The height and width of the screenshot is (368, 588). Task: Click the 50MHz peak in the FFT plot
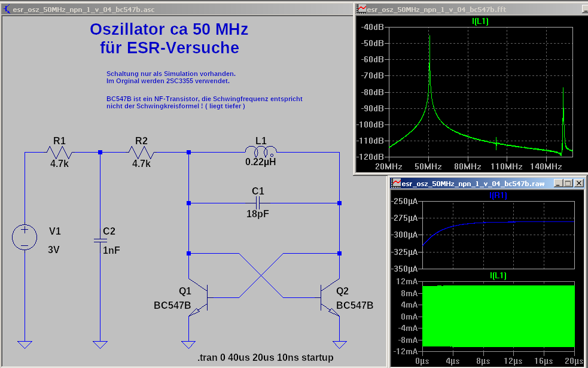click(x=429, y=37)
